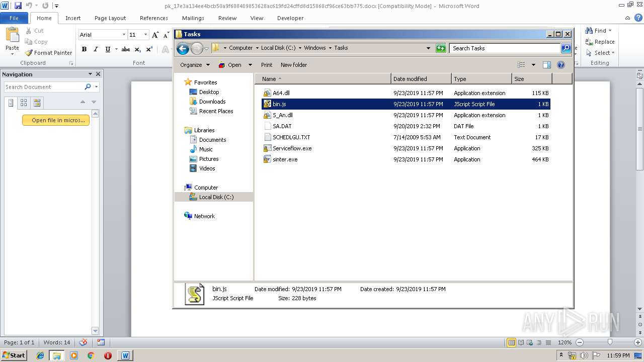Open the Select dropdown in Editing group
Image resolution: width=644 pixels, height=362 pixels.
point(600,53)
